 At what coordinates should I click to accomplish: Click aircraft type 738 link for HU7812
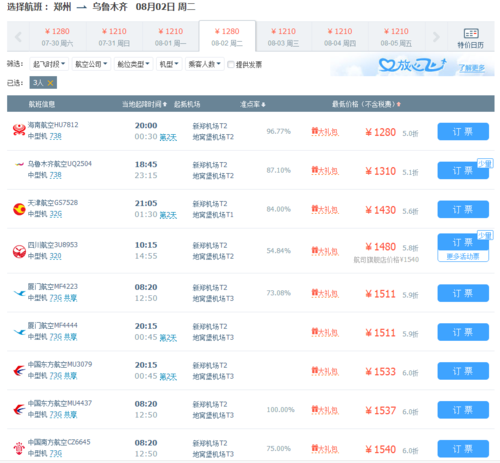tap(55, 136)
